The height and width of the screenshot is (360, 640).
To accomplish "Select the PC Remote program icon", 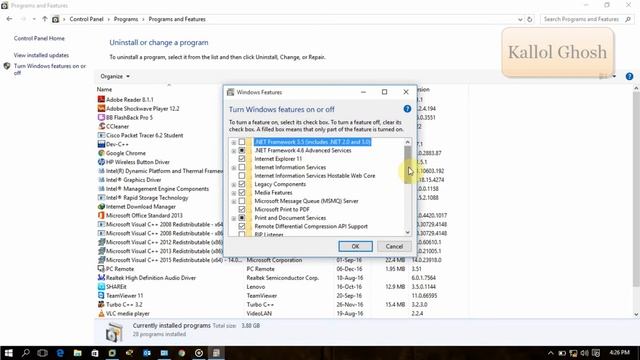I will point(101,269).
